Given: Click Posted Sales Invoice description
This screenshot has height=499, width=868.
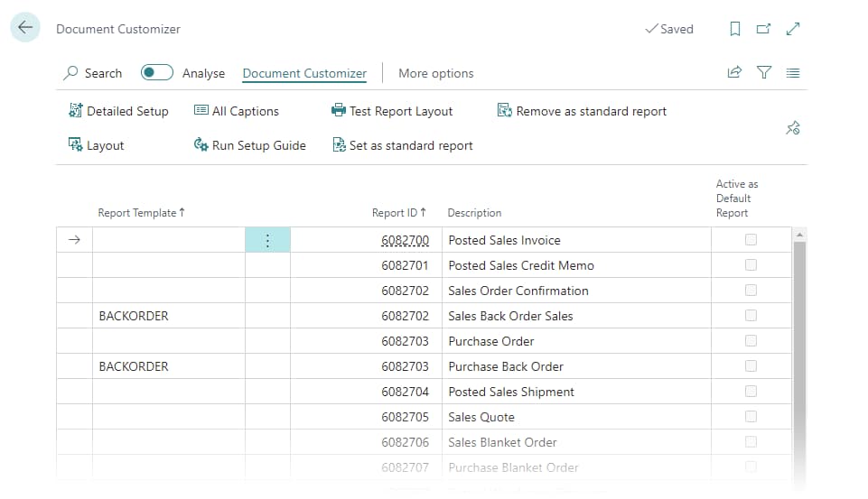Looking at the screenshot, I should (504, 240).
